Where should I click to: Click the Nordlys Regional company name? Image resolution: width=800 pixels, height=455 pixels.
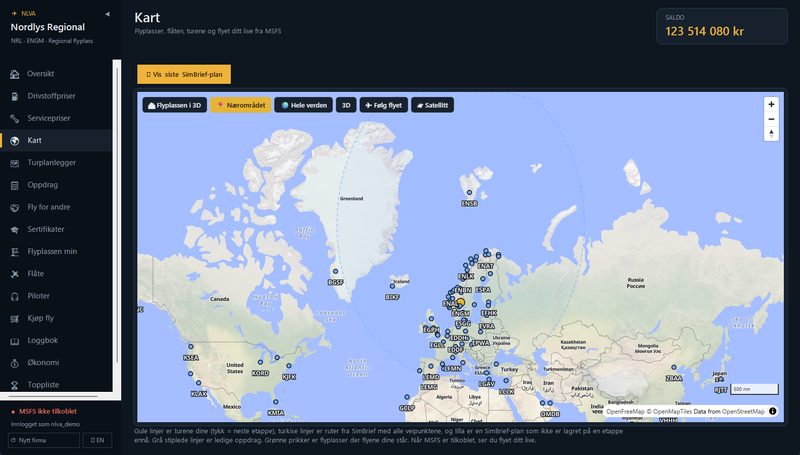pyautogui.click(x=48, y=27)
